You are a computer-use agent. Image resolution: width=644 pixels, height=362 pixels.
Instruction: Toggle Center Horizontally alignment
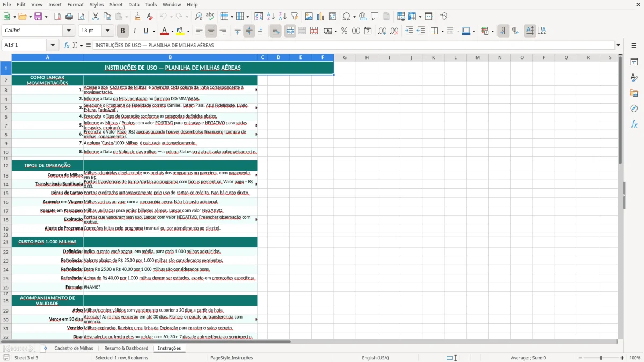pyautogui.click(x=211, y=31)
